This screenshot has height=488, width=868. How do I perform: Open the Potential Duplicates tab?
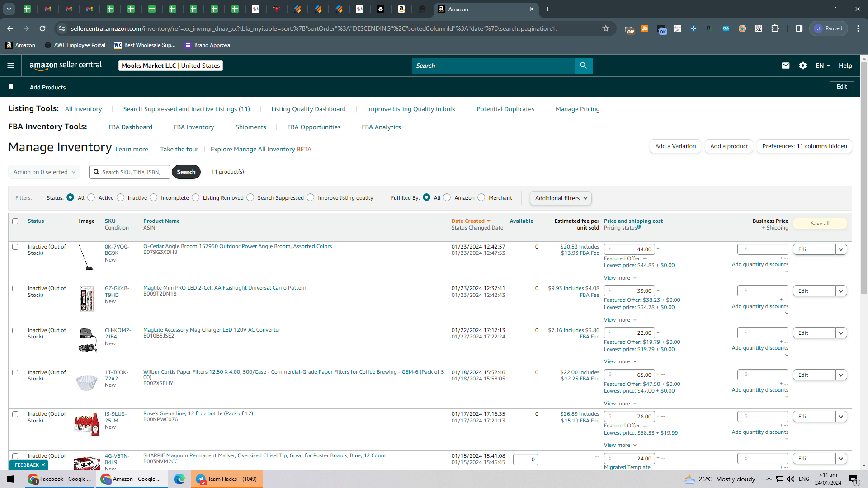click(x=505, y=109)
